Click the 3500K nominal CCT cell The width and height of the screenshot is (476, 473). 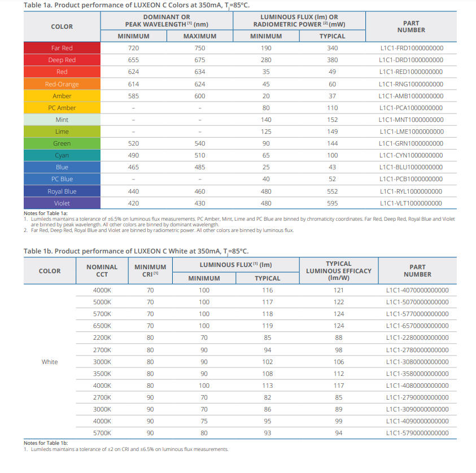[x=102, y=374]
